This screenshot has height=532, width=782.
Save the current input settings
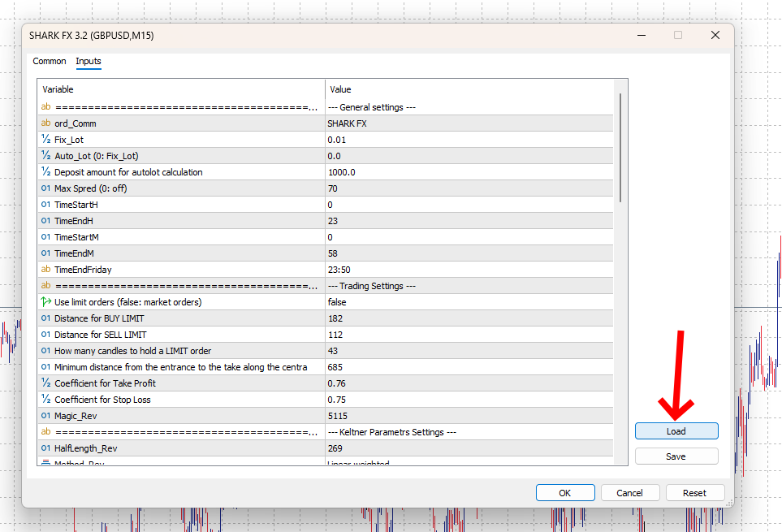676,456
